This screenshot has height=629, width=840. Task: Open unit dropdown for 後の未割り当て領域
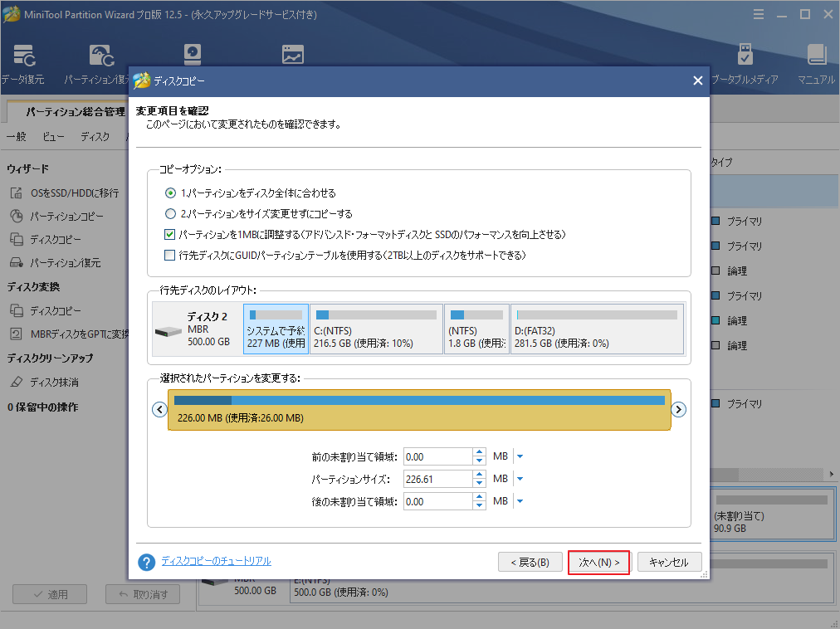point(520,501)
